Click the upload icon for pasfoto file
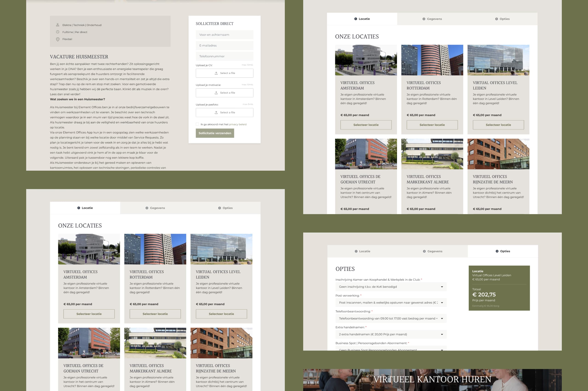Image resolution: width=588 pixels, height=391 pixels. [x=216, y=112]
